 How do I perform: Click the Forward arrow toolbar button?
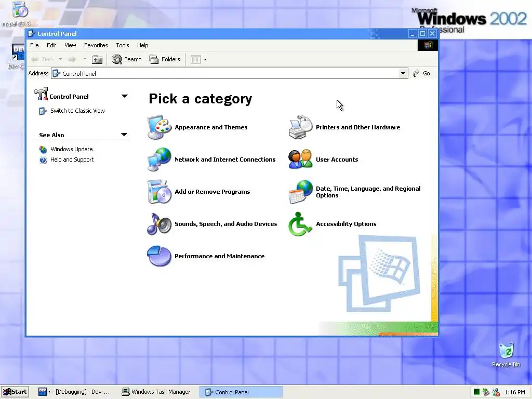point(72,59)
